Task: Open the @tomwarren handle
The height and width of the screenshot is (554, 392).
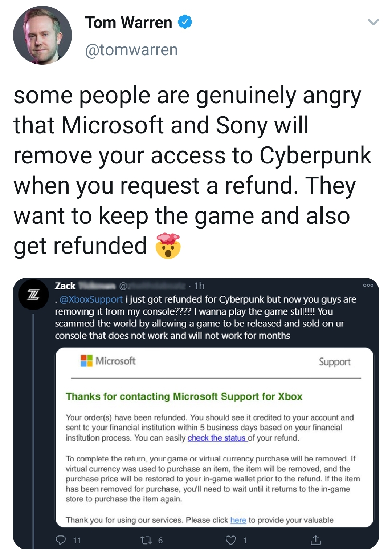Action: (x=131, y=50)
